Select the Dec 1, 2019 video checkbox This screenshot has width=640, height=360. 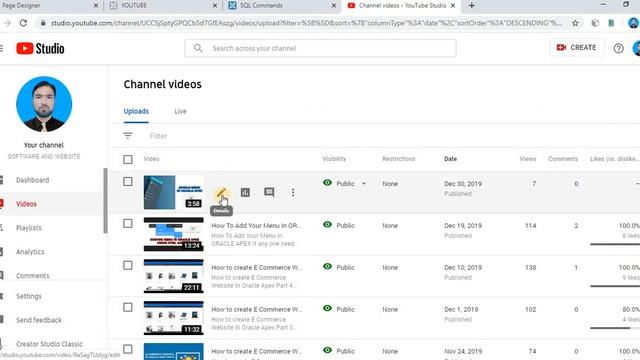[x=128, y=307]
